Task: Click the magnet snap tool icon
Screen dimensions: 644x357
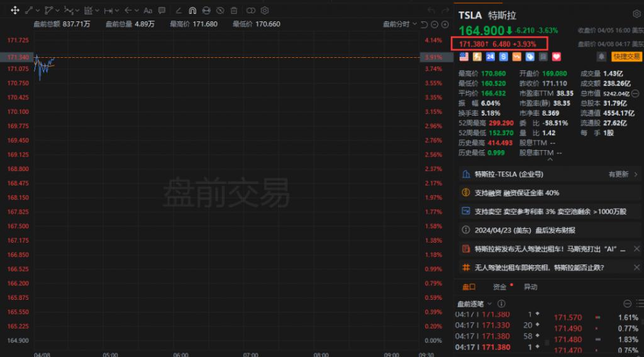Action: pyautogui.click(x=192, y=11)
